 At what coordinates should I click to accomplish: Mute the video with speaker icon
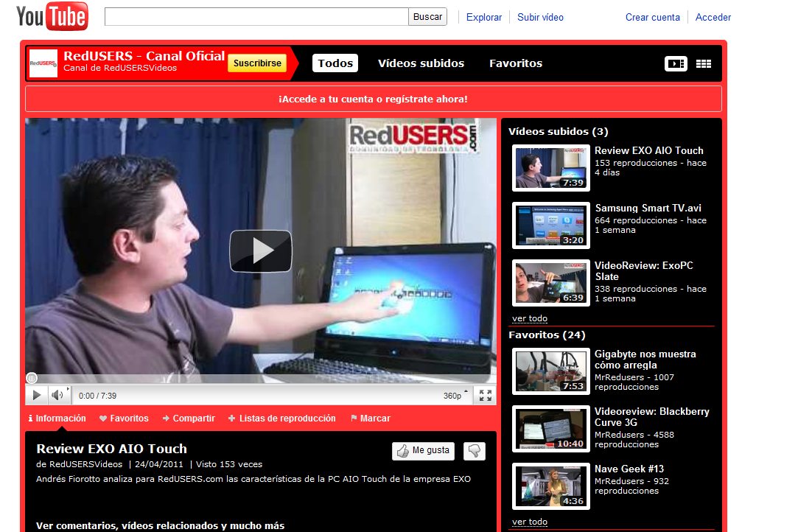[x=58, y=395]
